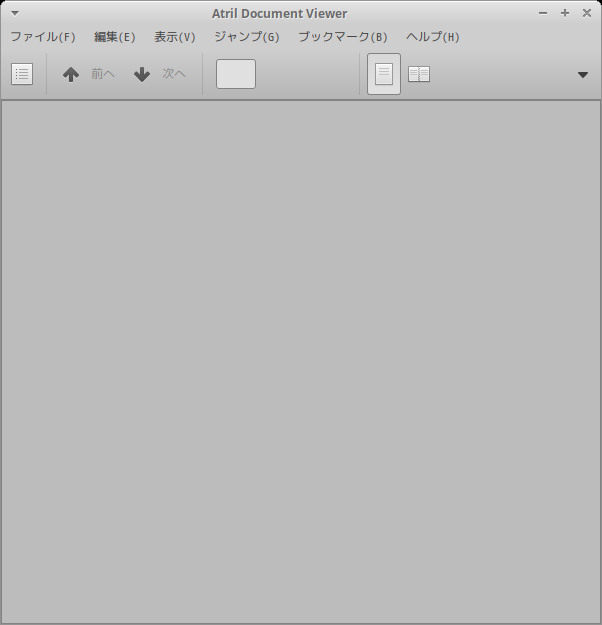Minimize the Atril Document Viewer window
This screenshot has height=625, width=602.
tap(543, 13)
